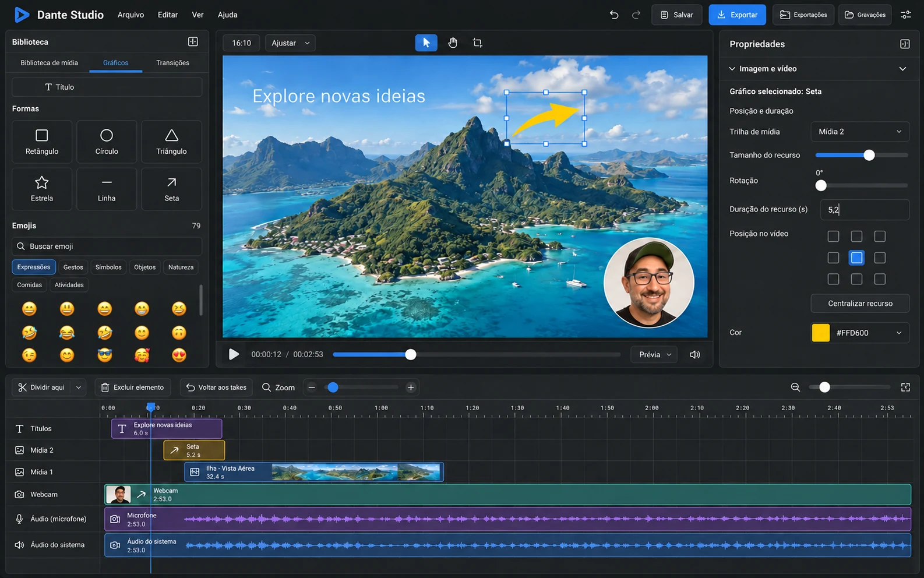Undo the last action

(x=614, y=15)
